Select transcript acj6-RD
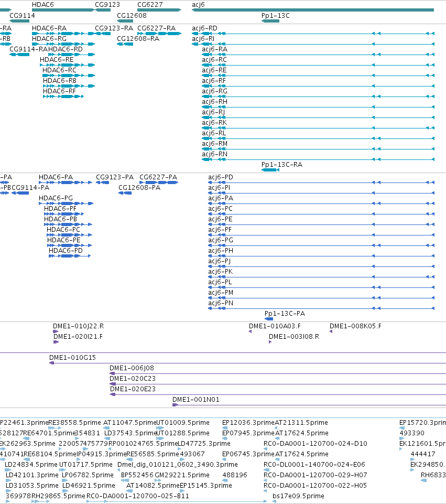The image size is (446, 504). click(204, 28)
